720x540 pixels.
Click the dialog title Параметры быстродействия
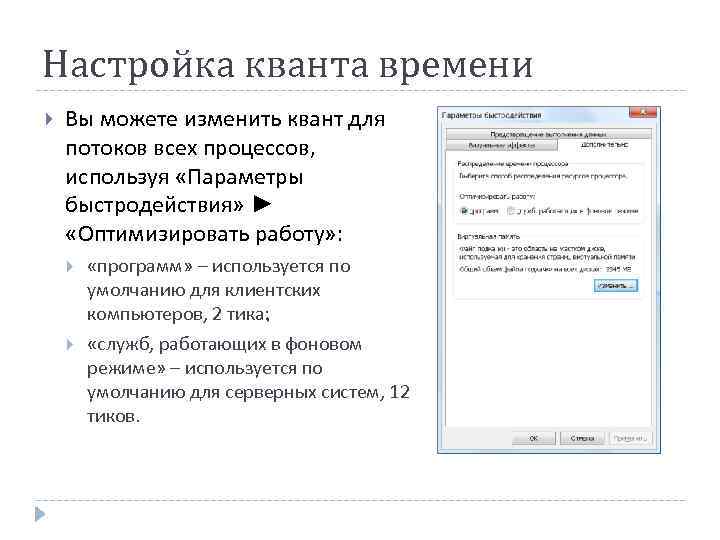tap(492, 115)
